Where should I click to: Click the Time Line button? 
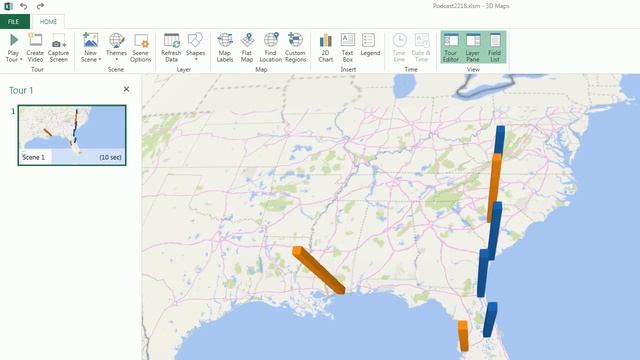click(399, 48)
